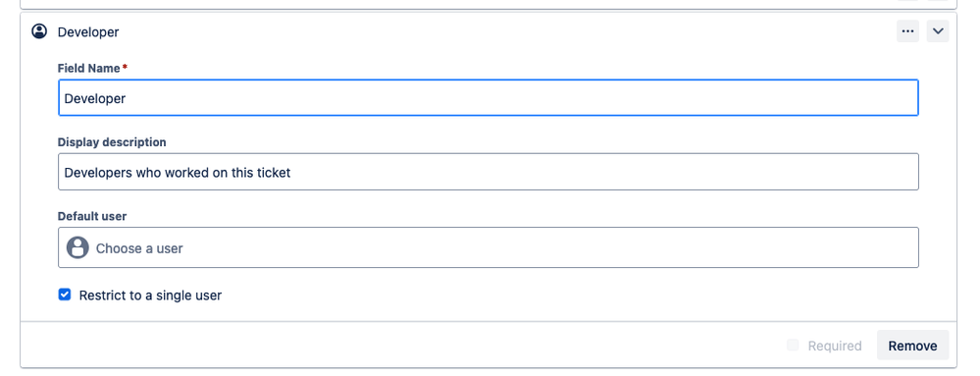Uncheck Restrict to a single user checkbox
Screen dimensions: 980x376
65,295
